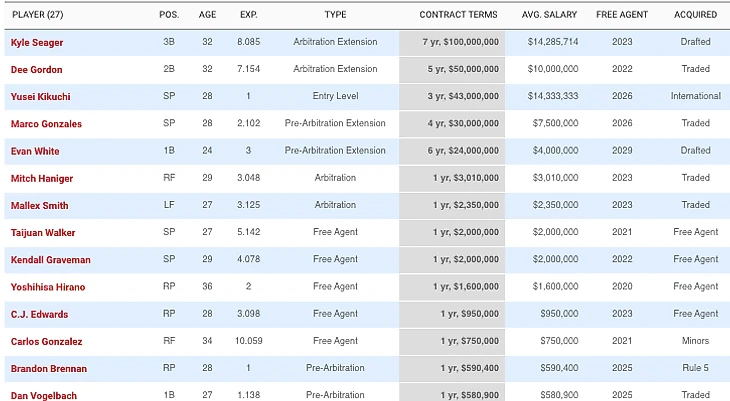Open Taijuan Walker's player page
Screen dimensions: 730x401
point(43,233)
